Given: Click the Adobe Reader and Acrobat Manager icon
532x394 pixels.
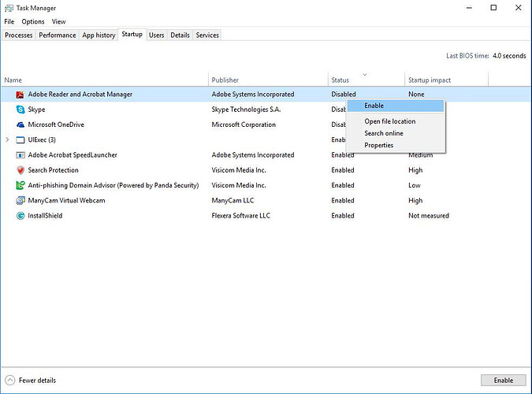Looking at the screenshot, I should click(20, 95).
